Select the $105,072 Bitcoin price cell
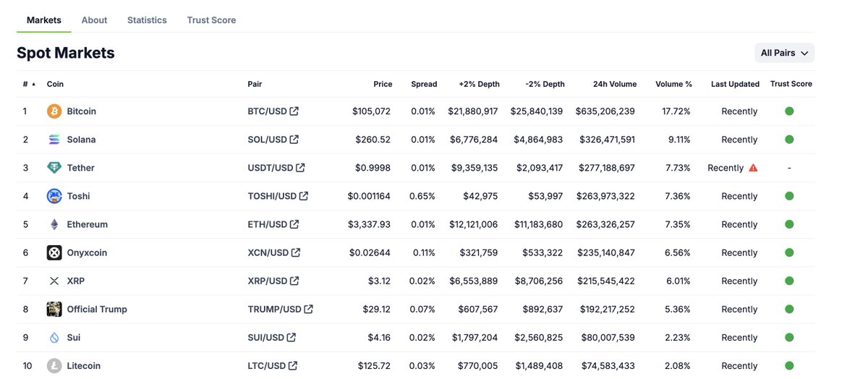The image size is (868, 379). (x=371, y=111)
